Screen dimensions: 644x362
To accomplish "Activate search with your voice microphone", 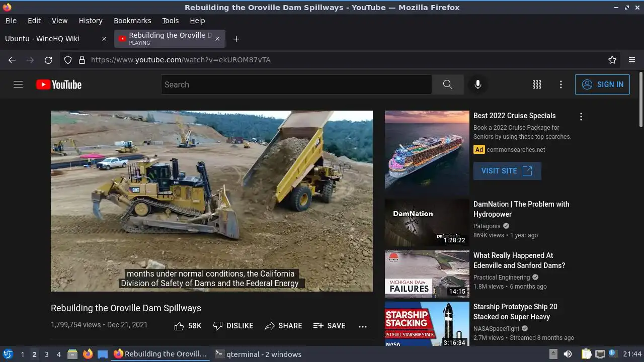I will click(x=478, y=84).
